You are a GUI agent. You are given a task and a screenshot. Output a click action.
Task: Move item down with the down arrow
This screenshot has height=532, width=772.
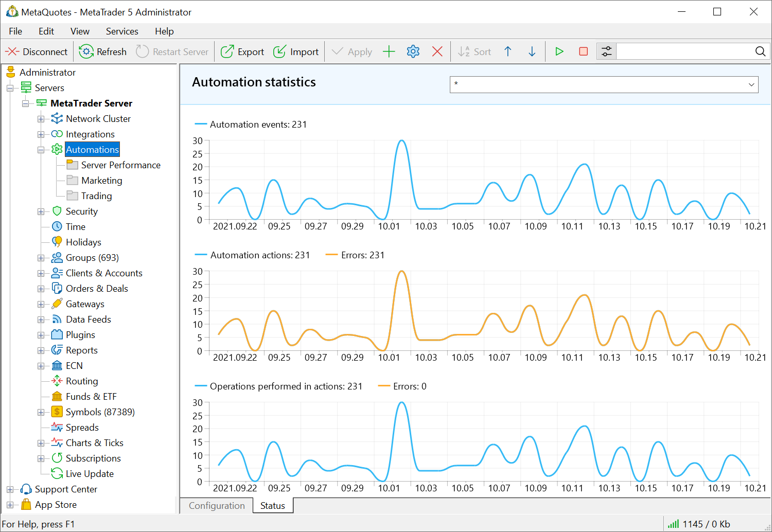(532, 51)
